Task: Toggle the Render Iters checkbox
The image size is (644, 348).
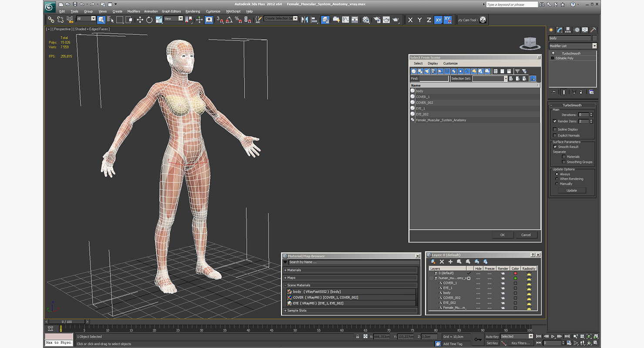Action: coord(555,121)
